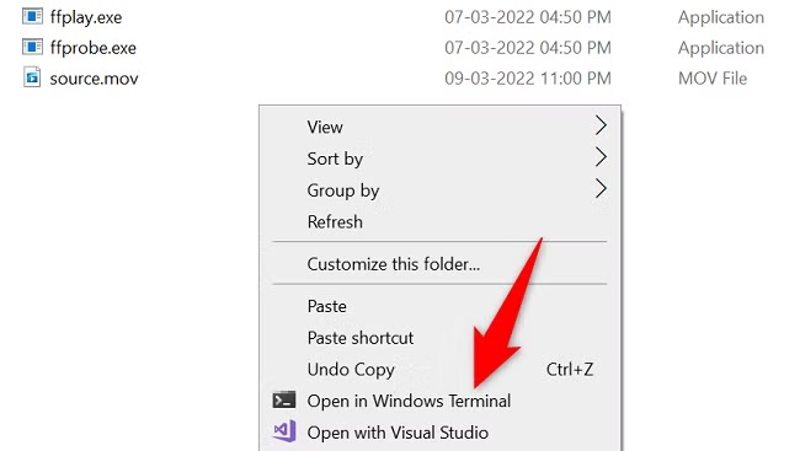
Task: Open the View menu entry
Action: pyautogui.click(x=325, y=127)
